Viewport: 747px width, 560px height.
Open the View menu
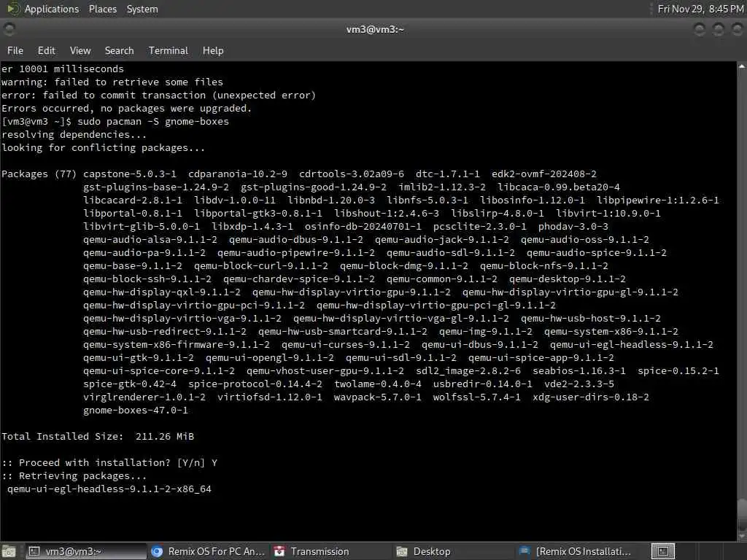(x=80, y=50)
